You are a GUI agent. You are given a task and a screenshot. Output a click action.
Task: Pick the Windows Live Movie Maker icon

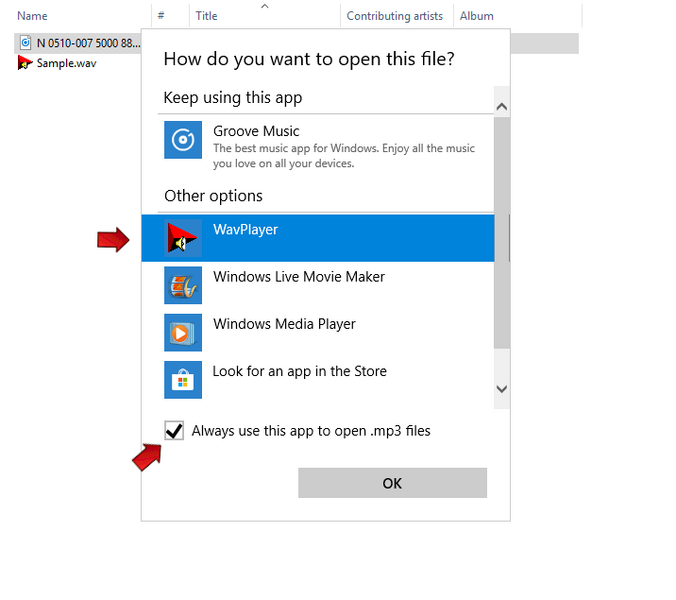click(x=183, y=285)
